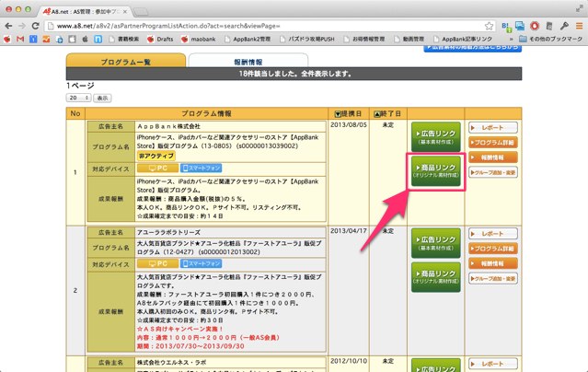Click the 表示 button
Image resolution: width=588 pixels, height=372 pixels.
(102, 98)
